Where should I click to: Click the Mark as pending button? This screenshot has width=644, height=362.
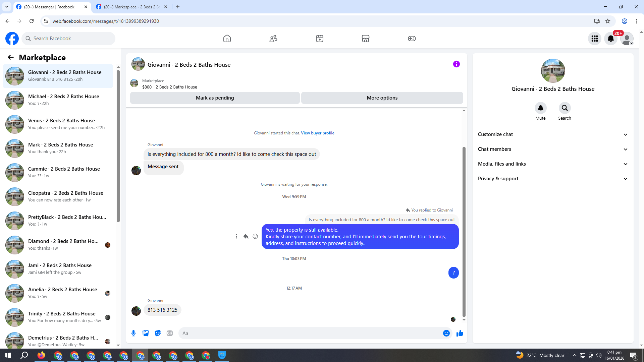pos(215,98)
